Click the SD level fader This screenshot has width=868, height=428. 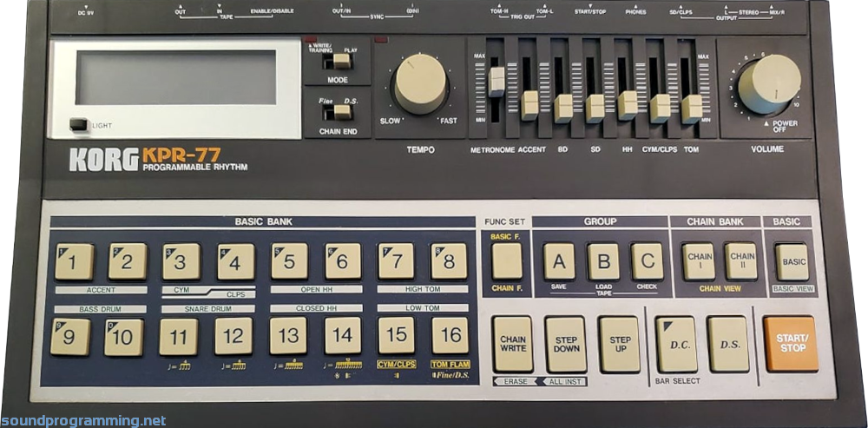pos(595,109)
